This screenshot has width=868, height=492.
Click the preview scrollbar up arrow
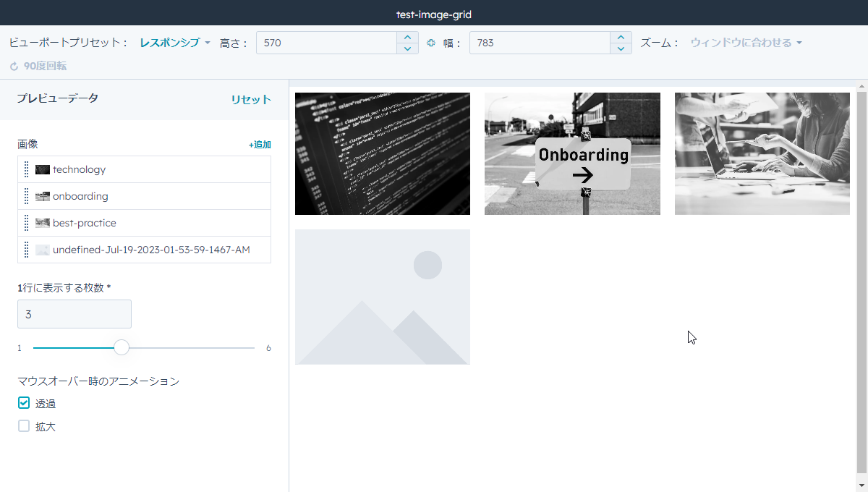[861, 85]
